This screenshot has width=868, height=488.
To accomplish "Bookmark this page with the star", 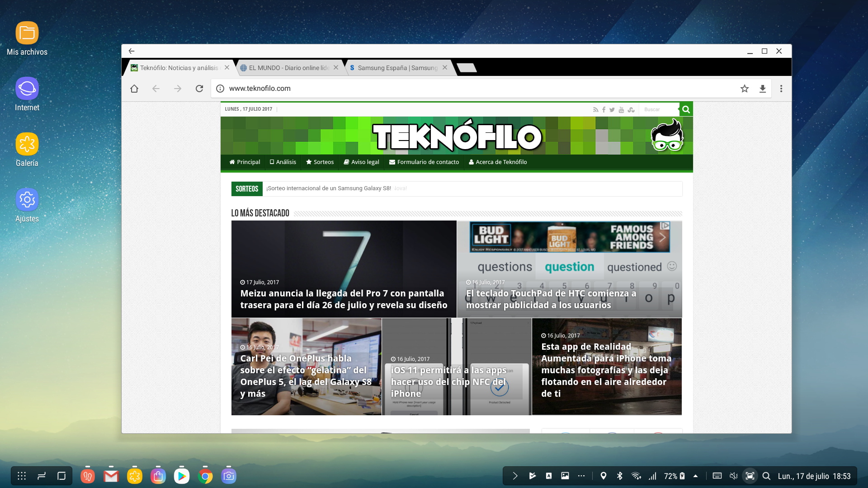I will point(745,89).
